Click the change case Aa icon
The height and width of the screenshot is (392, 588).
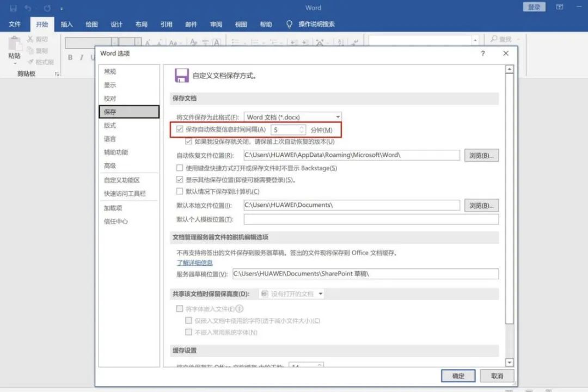(x=173, y=43)
